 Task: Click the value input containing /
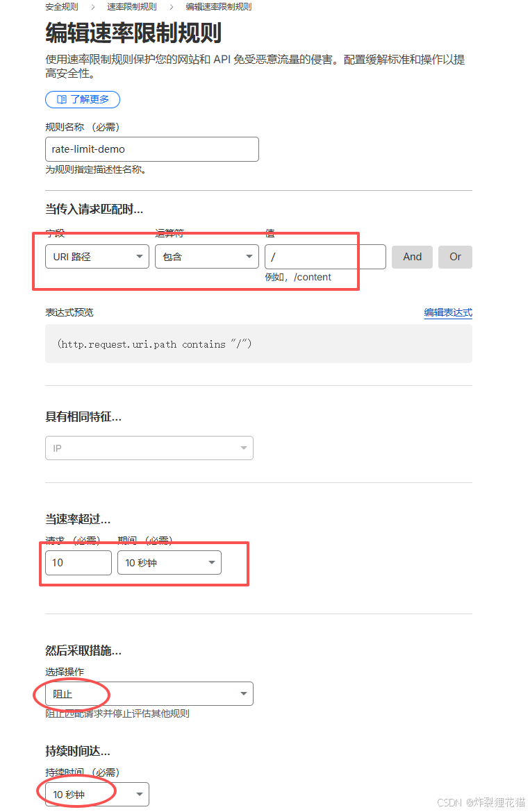pos(325,256)
